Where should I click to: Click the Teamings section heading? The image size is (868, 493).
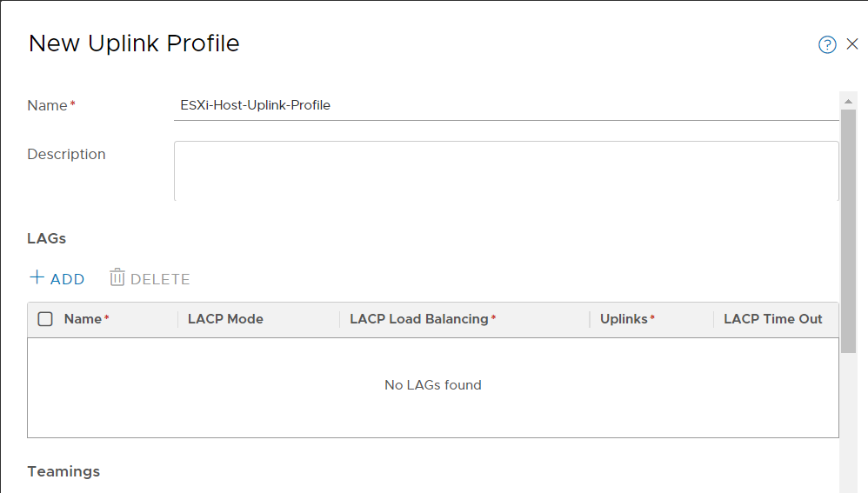click(x=63, y=471)
